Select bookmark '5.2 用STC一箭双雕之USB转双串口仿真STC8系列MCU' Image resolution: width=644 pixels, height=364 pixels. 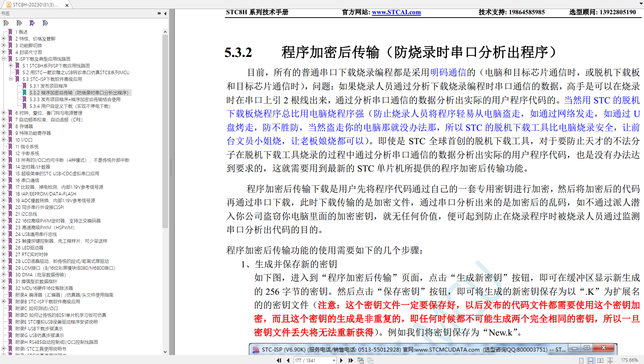tap(76, 72)
